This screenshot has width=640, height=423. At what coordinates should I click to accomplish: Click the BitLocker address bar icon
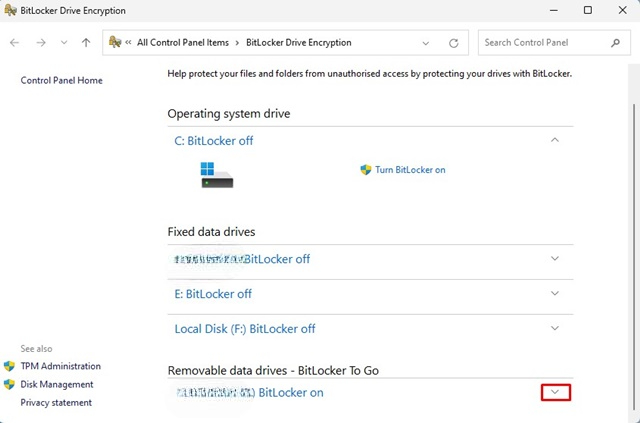click(115, 42)
